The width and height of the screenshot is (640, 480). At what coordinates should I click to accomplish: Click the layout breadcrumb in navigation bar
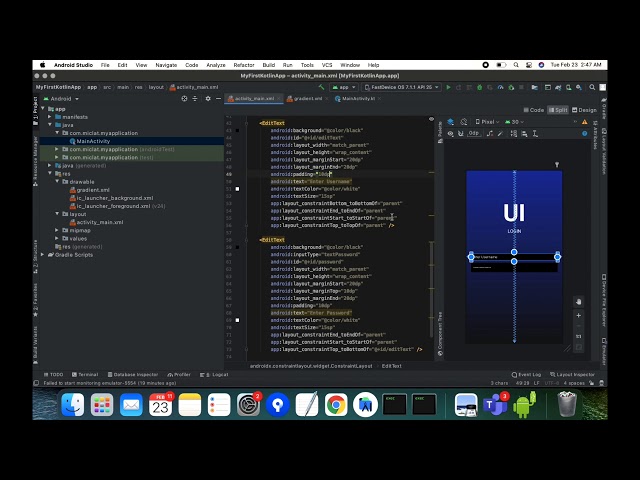pos(156,87)
